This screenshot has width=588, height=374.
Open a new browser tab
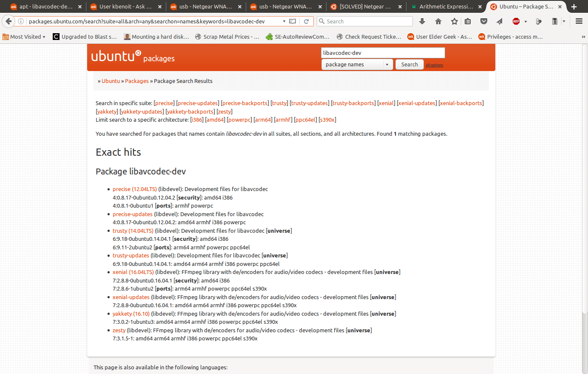(x=574, y=6)
